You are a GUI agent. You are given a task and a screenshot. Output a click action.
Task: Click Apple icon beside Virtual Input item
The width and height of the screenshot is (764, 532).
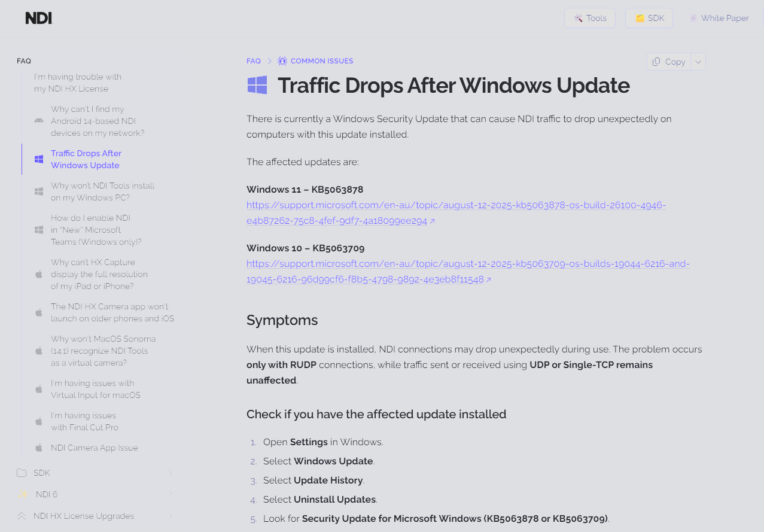tap(39, 389)
